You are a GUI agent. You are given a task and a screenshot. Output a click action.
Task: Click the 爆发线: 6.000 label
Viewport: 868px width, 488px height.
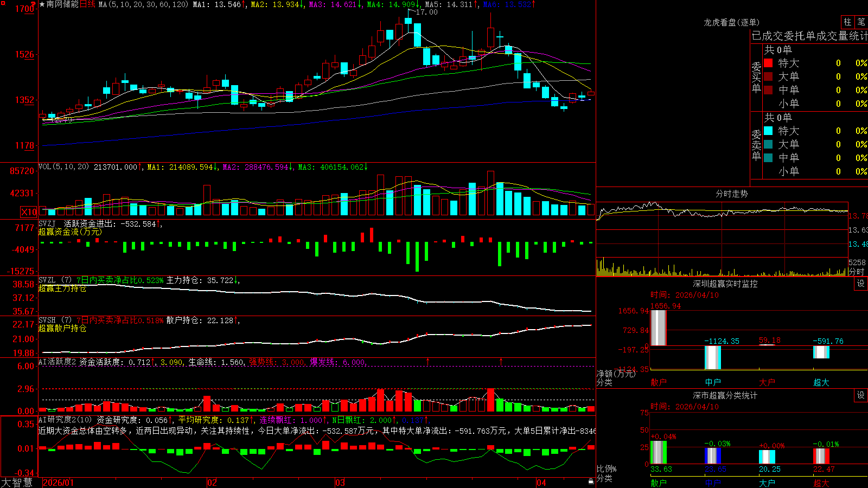point(337,362)
